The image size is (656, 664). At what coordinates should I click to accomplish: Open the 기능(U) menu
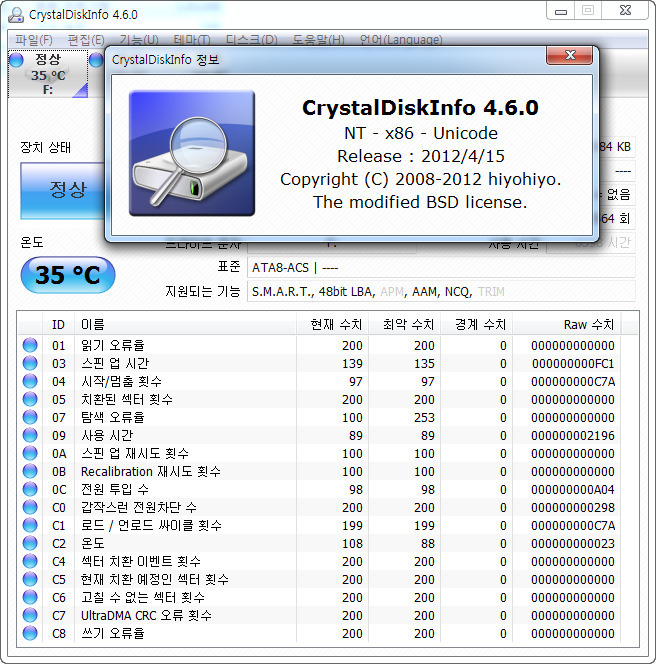click(x=139, y=40)
